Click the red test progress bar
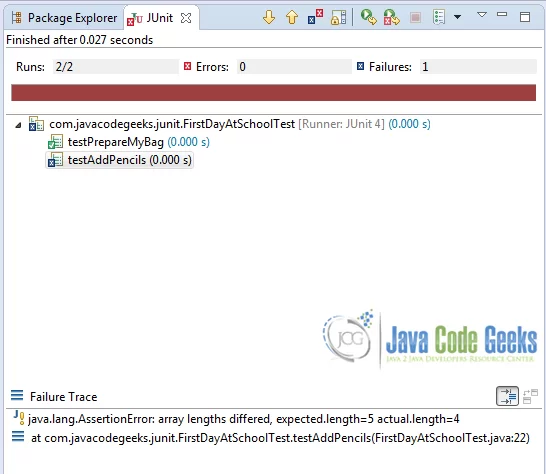 pyautogui.click(x=273, y=93)
